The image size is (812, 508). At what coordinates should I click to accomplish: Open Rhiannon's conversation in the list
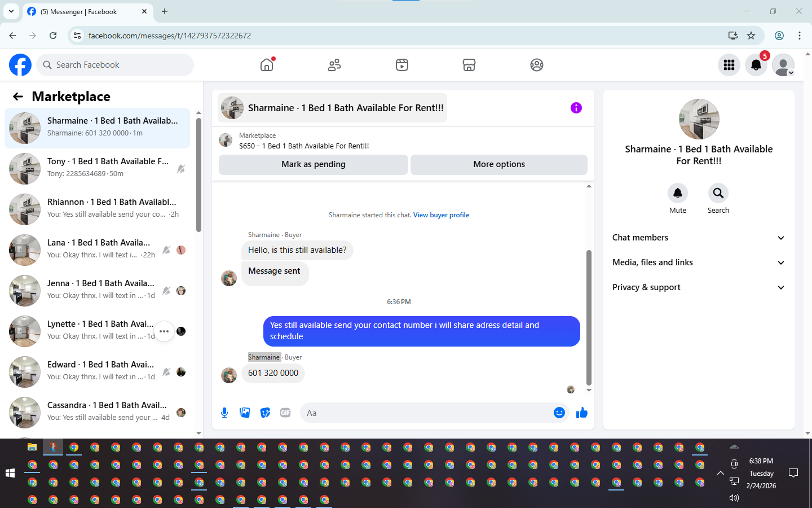(x=98, y=209)
